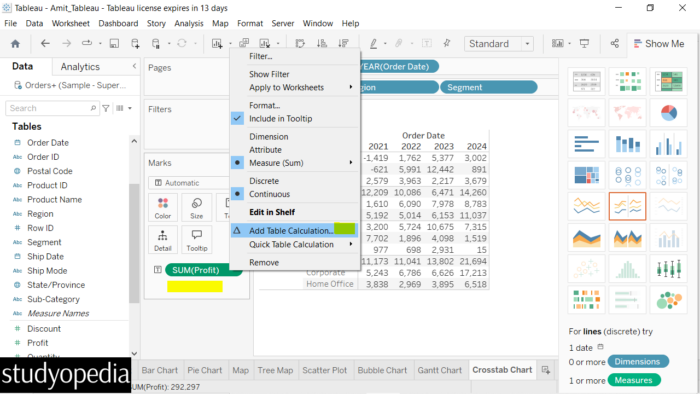Click the Sort ascending toolbar icon
The image size is (700, 394).
321,43
